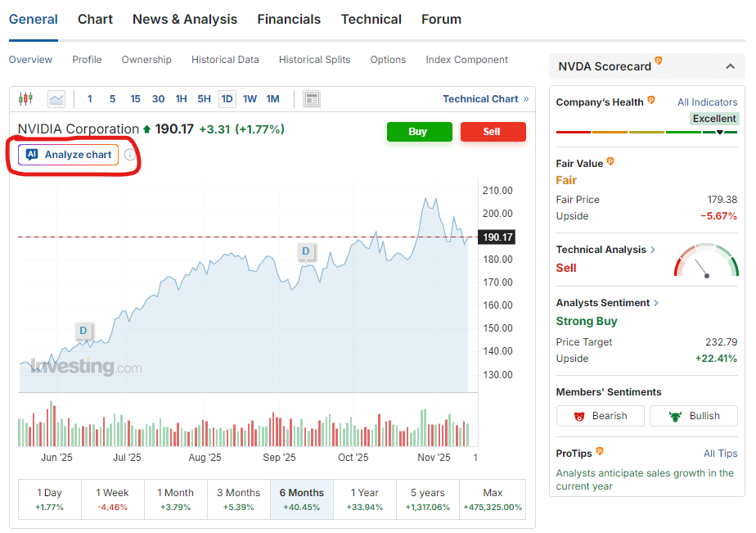Switch to the area chart type icon
This screenshot has width=756, height=533.
[56, 99]
